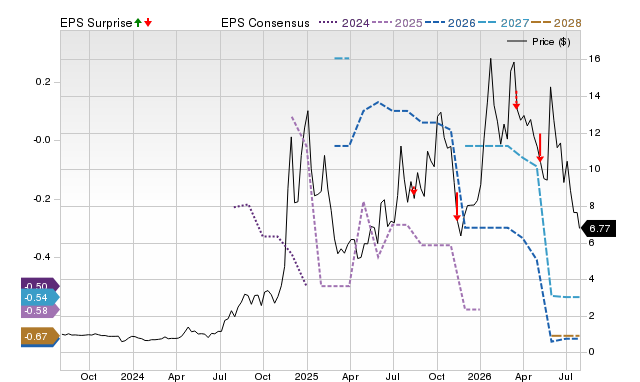This screenshot has width=640, height=382.
Task: Click the red EPS surprise arrow ending near price 10
Action: click(x=540, y=148)
